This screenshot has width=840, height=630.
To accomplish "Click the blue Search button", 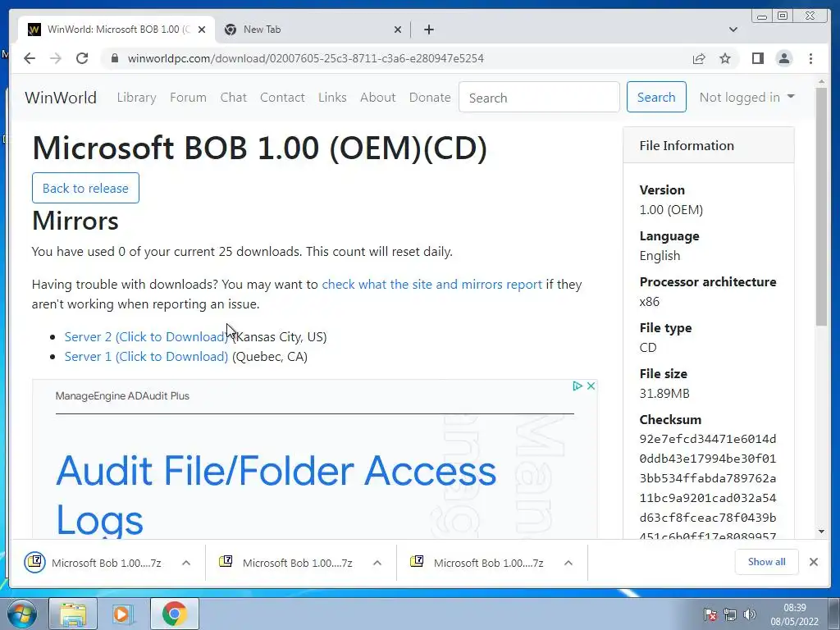I will [x=656, y=97].
